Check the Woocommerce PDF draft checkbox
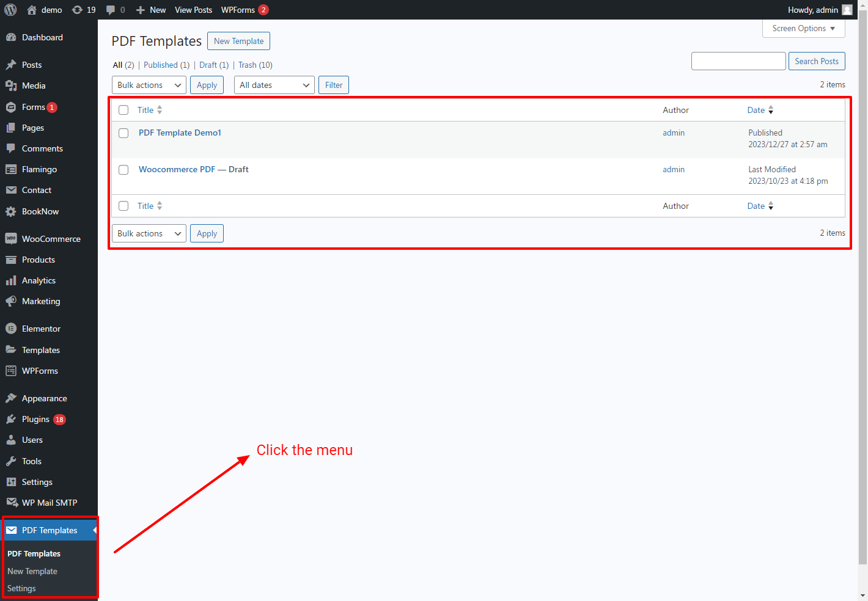The height and width of the screenshot is (601, 868). coord(123,170)
